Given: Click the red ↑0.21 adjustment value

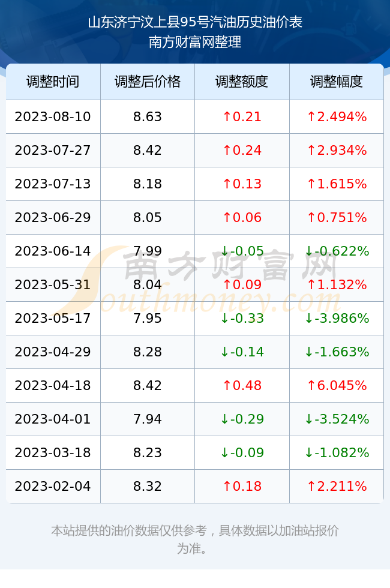Looking at the screenshot, I should click(x=242, y=116).
